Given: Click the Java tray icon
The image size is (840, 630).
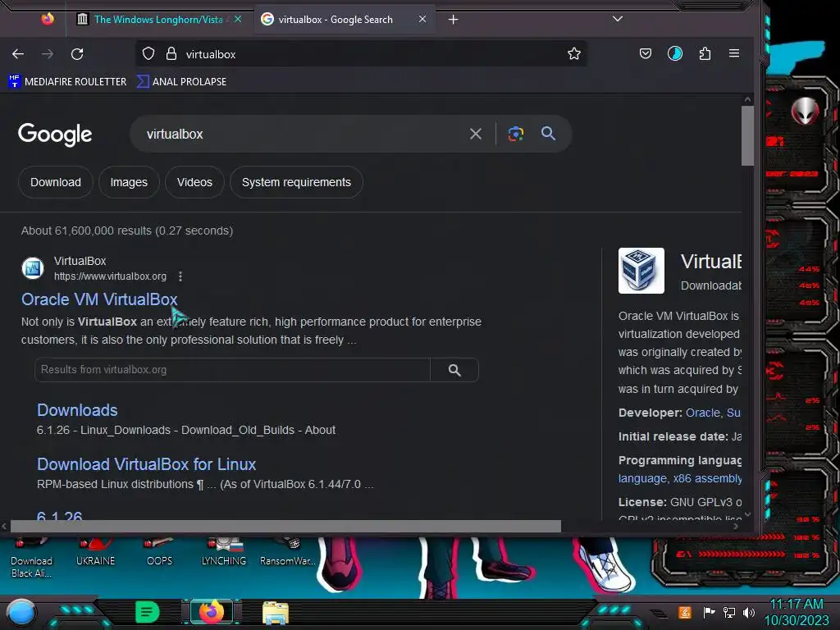Looking at the screenshot, I should 685,612.
